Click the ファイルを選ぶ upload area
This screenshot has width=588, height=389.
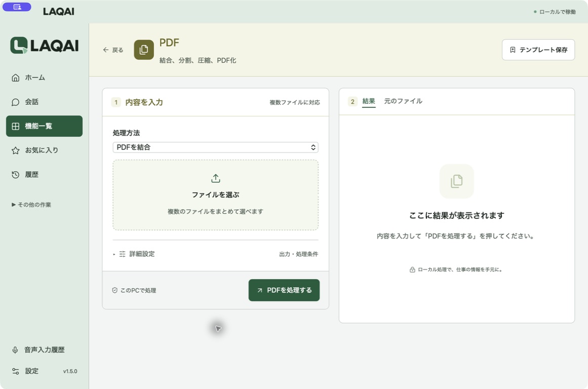215,194
